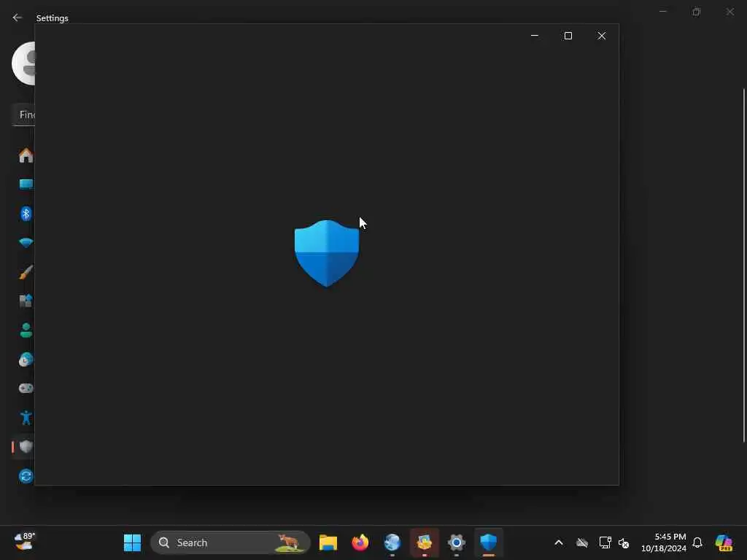Maximize the Windows Security window
Screen dimensions: 747x560
tap(568, 36)
